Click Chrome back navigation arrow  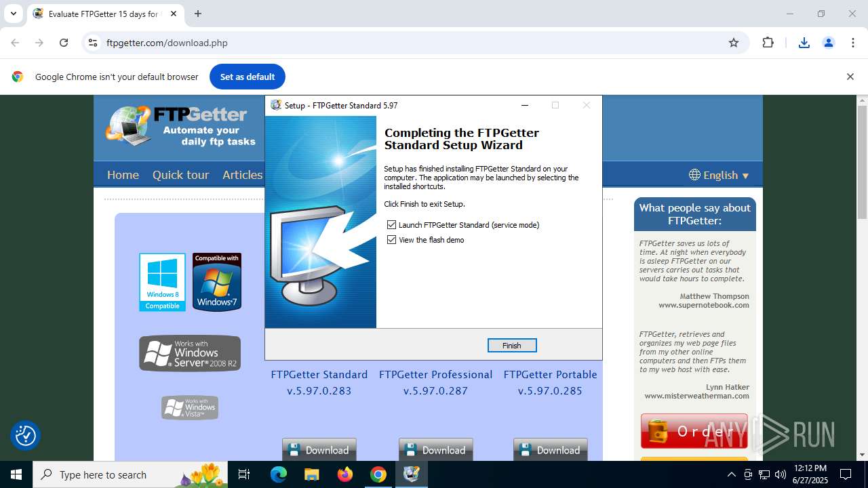tap(15, 43)
